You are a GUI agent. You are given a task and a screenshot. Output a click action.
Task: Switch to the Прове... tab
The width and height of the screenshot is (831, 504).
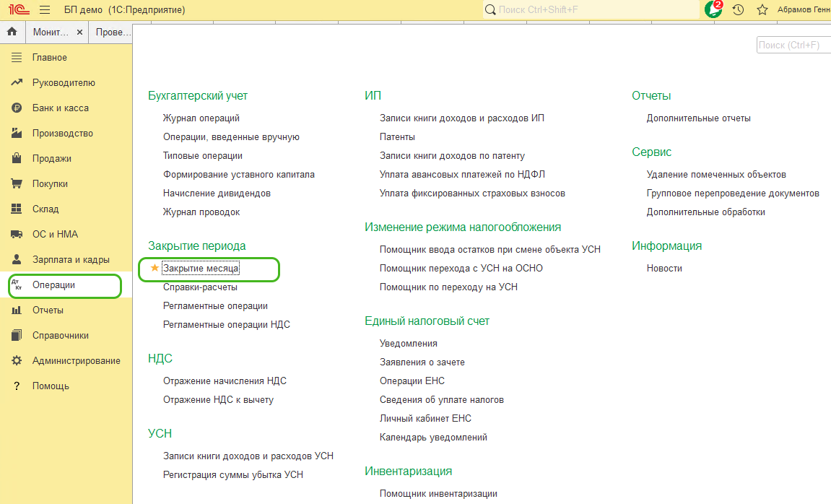(113, 32)
